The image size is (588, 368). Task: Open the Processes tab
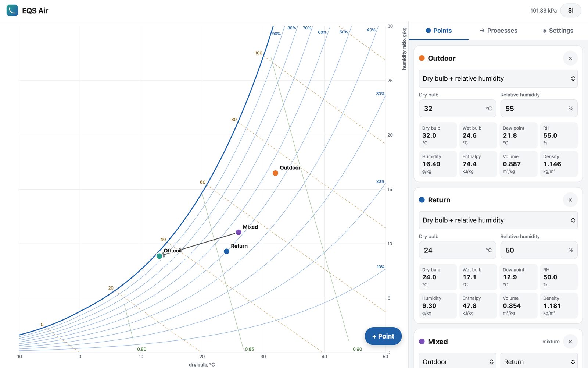[498, 31]
